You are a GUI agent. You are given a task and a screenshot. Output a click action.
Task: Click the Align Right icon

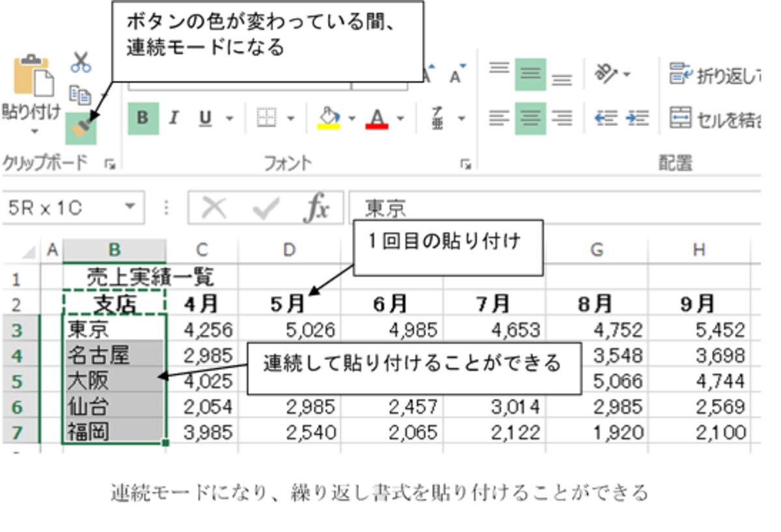(x=562, y=118)
